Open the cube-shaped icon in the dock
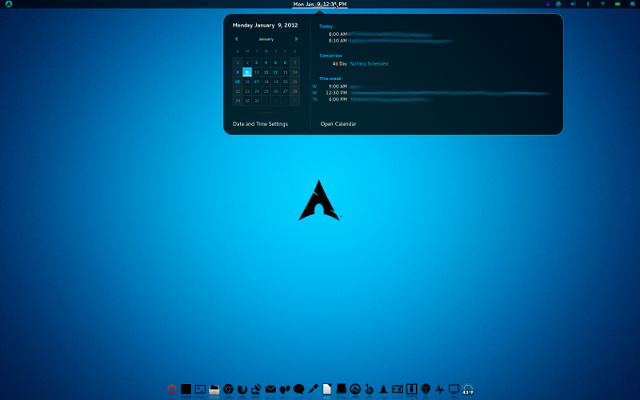 [426, 389]
